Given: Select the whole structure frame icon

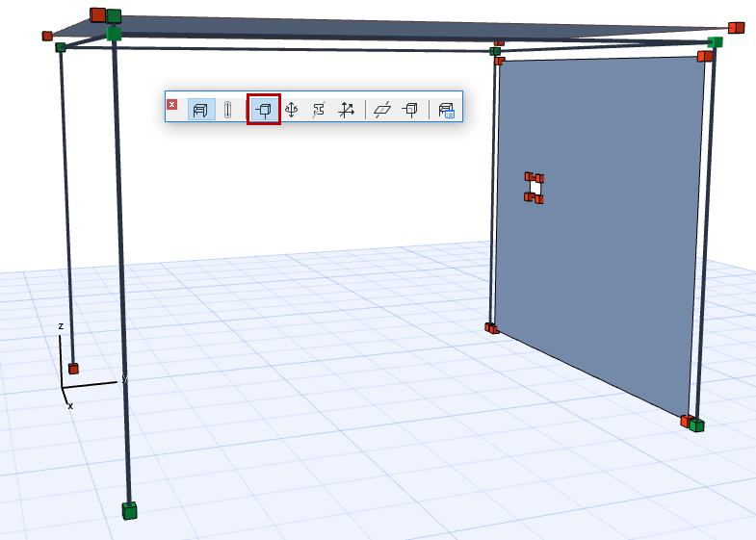Looking at the screenshot, I should click(200, 110).
